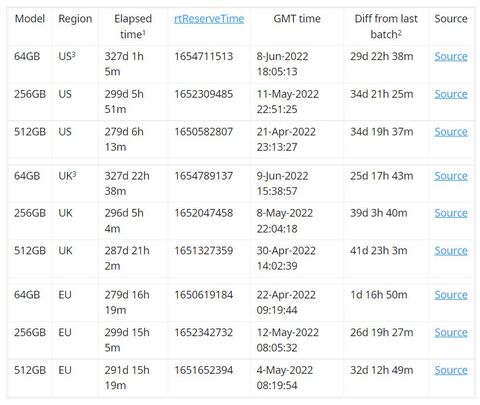Screen dimensions: 480x405
Task: Open Source link for 64GB US row
Action: coord(451,56)
